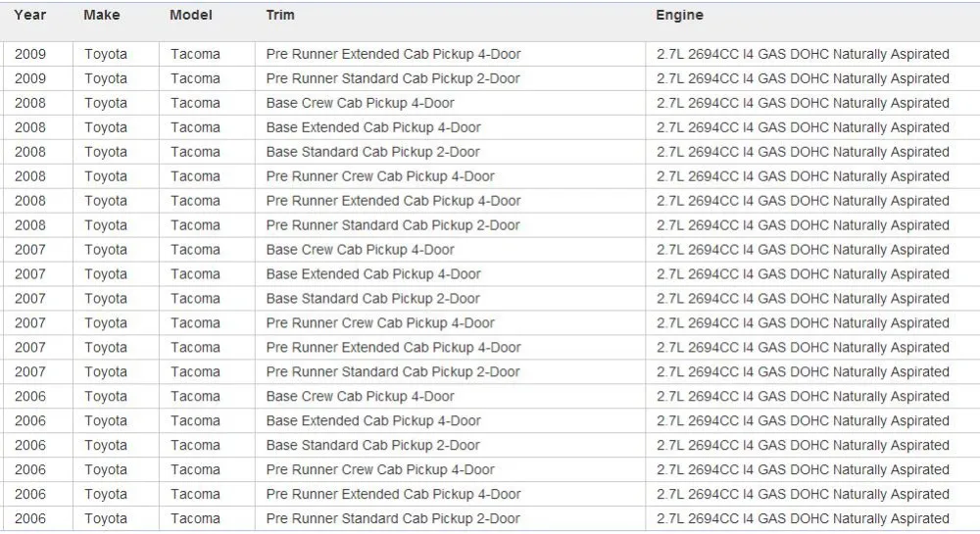Select 2007 Base Crew Cab Pickup 4-Door trim
Image resolution: width=980 pixels, height=534 pixels.
pyautogui.click(x=360, y=250)
